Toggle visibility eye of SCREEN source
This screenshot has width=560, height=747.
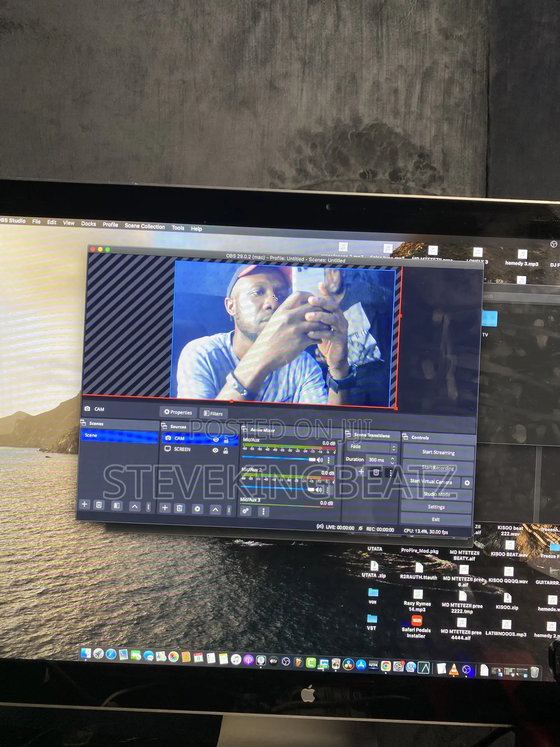[216, 450]
